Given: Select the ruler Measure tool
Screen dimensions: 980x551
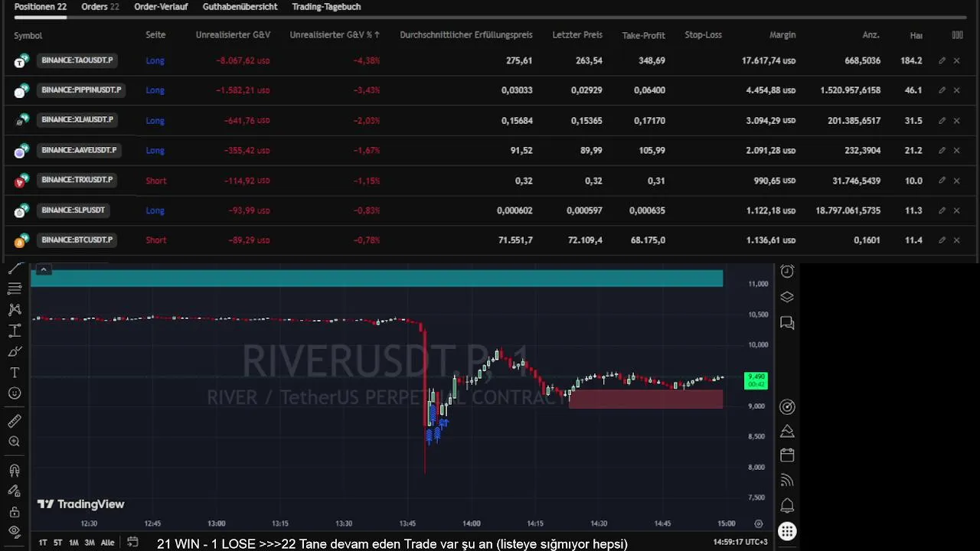Looking at the screenshot, I should pyautogui.click(x=15, y=421).
